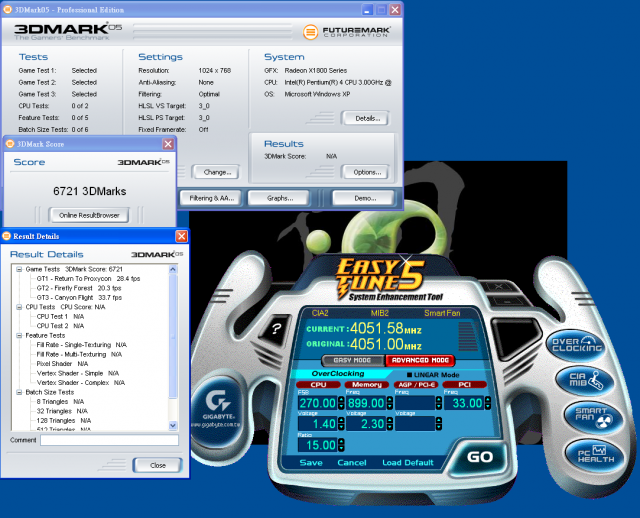This screenshot has height=518, width=640.
Task: Click the Details... button under System
Action: click(367, 118)
